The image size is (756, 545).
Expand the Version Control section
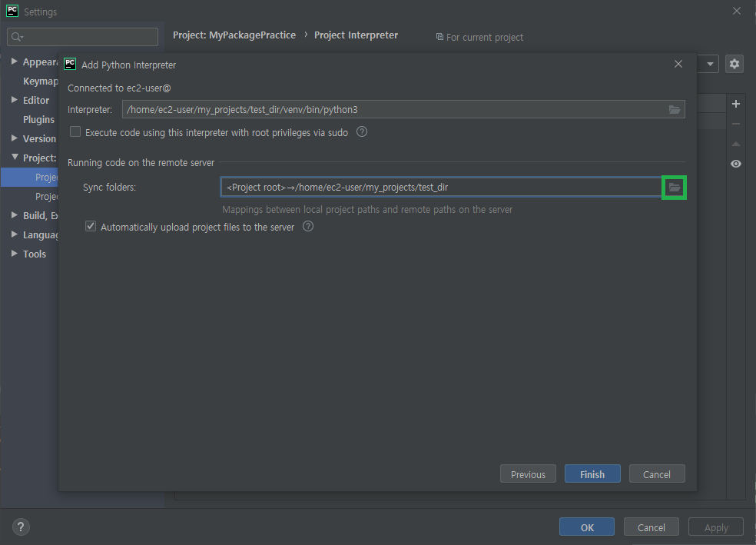(15, 138)
